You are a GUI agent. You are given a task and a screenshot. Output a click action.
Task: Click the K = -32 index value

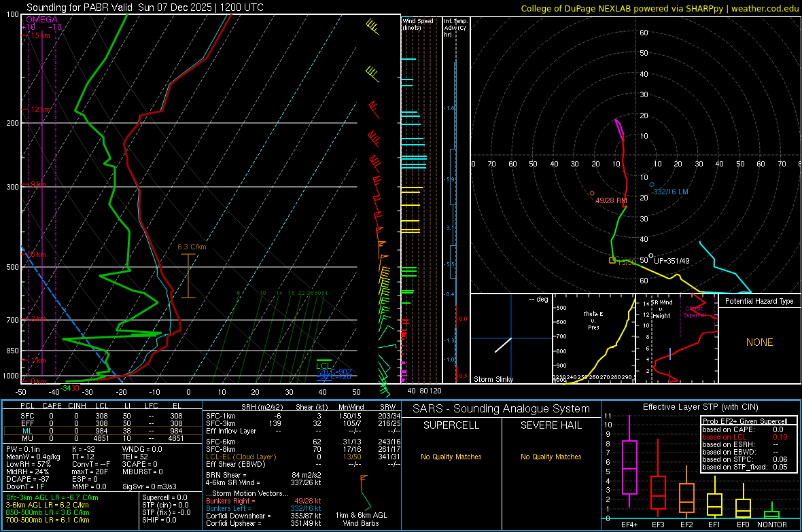click(x=84, y=449)
